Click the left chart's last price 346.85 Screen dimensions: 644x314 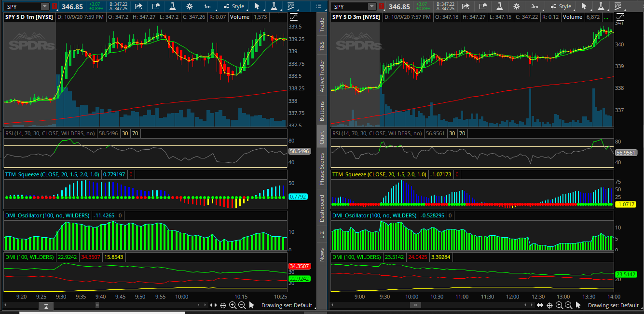[72, 7]
